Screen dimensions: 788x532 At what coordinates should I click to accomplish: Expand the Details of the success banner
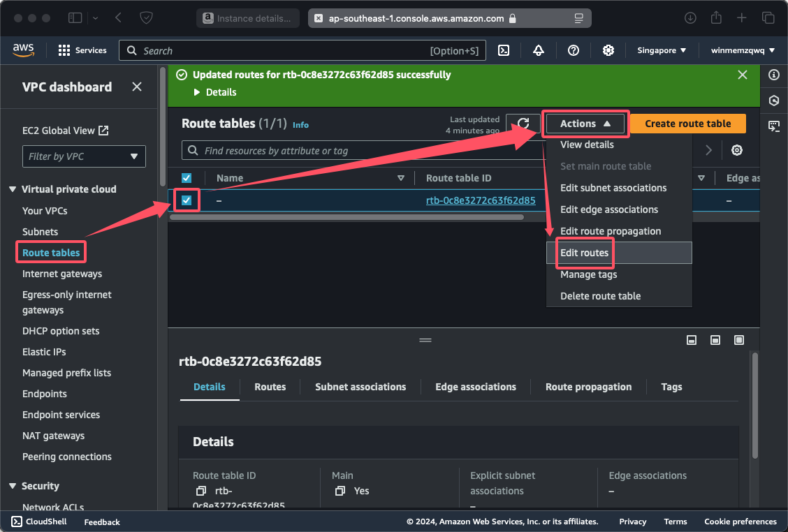point(215,92)
